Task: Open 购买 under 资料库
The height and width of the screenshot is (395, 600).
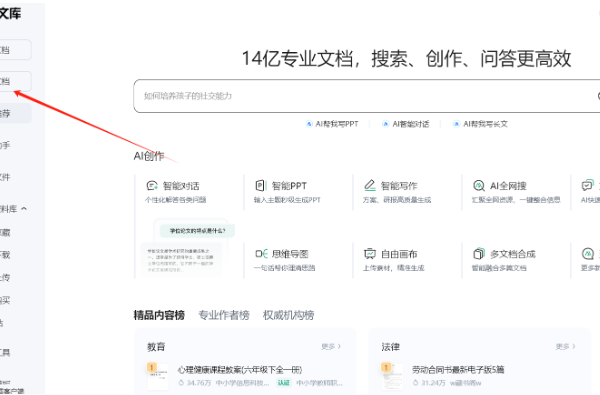Action: (x=5, y=300)
